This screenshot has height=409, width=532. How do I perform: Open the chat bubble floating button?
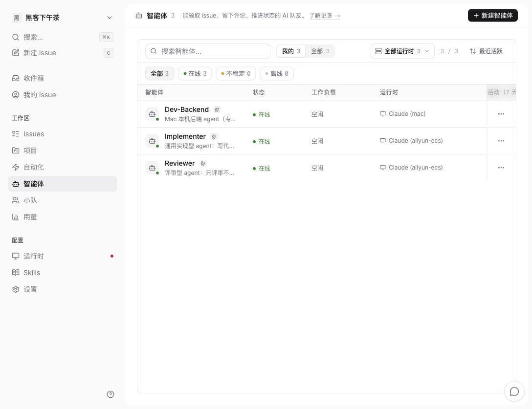coord(514,391)
